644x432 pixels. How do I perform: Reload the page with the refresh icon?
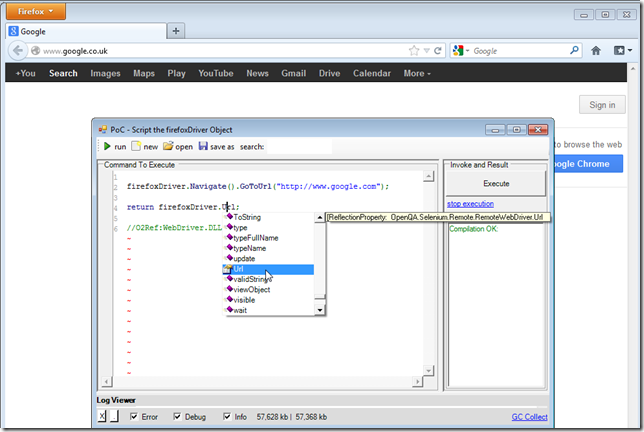tap(437, 50)
